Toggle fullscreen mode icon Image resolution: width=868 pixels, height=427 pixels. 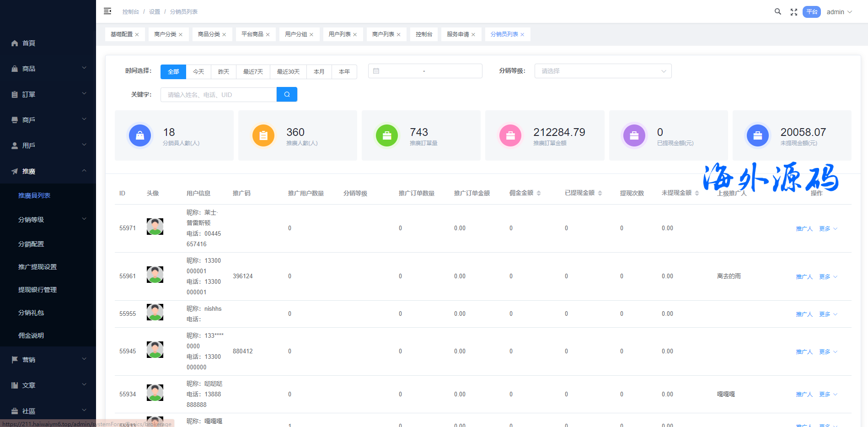click(x=794, y=12)
